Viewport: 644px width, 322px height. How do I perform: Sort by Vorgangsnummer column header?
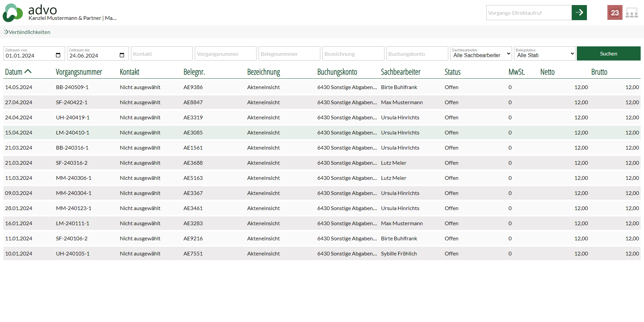pos(79,72)
